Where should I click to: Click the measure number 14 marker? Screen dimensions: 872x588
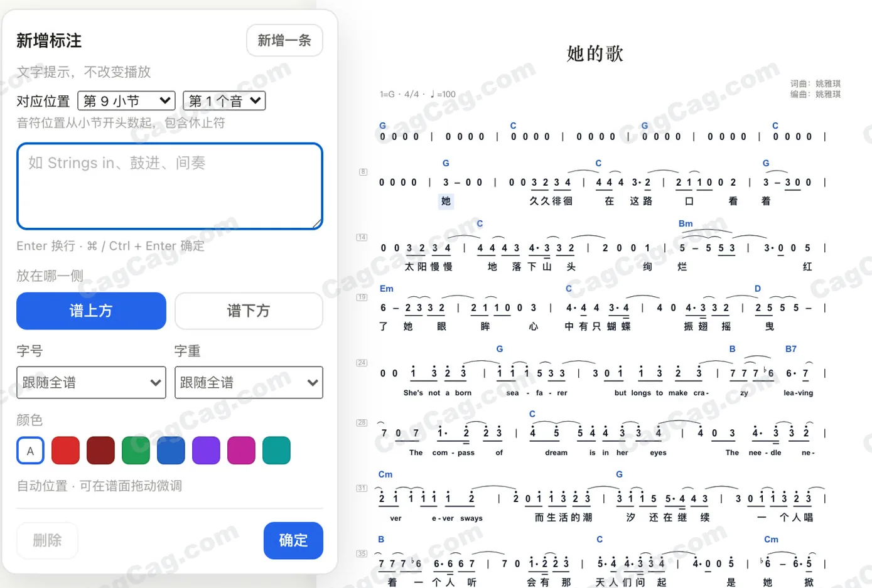(x=362, y=237)
